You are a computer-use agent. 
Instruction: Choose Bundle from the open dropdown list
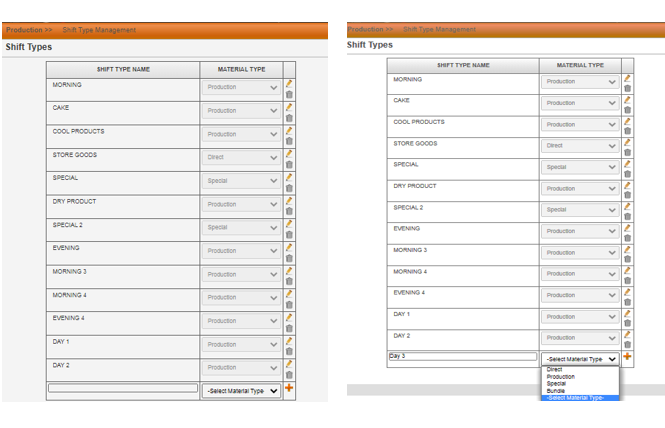(556, 390)
